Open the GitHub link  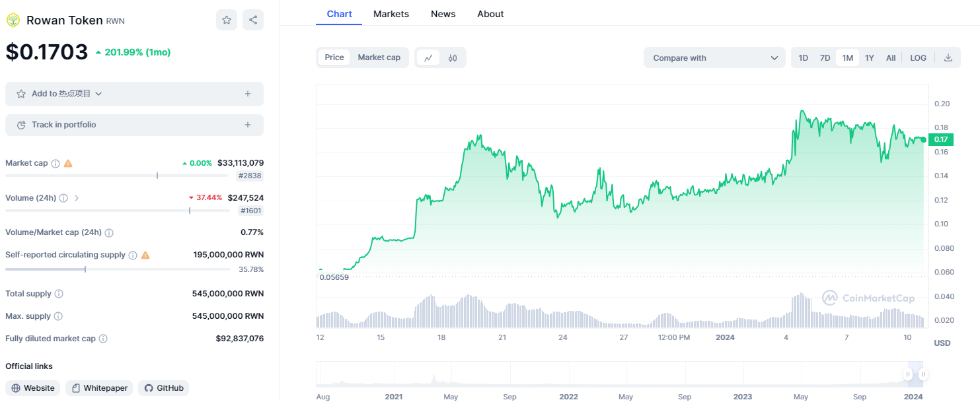pos(163,388)
